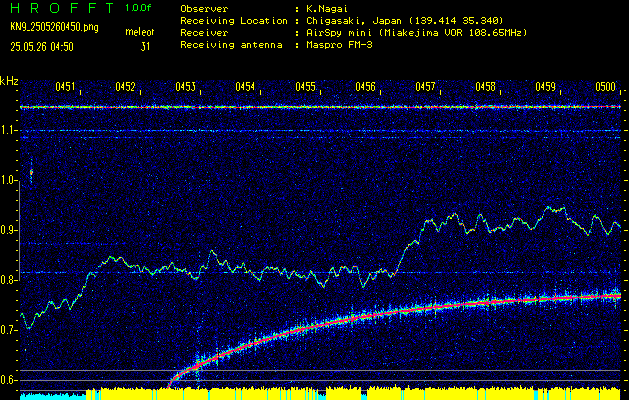This screenshot has height=400, width=629.
Task: Click the 0453 time marker
Action: pyautogui.click(x=185, y=86)
